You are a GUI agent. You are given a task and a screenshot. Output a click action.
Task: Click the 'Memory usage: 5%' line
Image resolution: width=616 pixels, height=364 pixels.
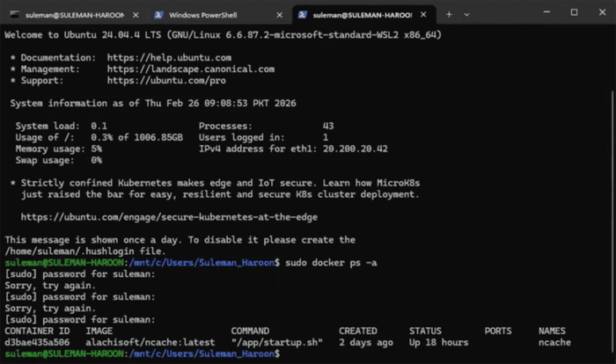[59, 149]
